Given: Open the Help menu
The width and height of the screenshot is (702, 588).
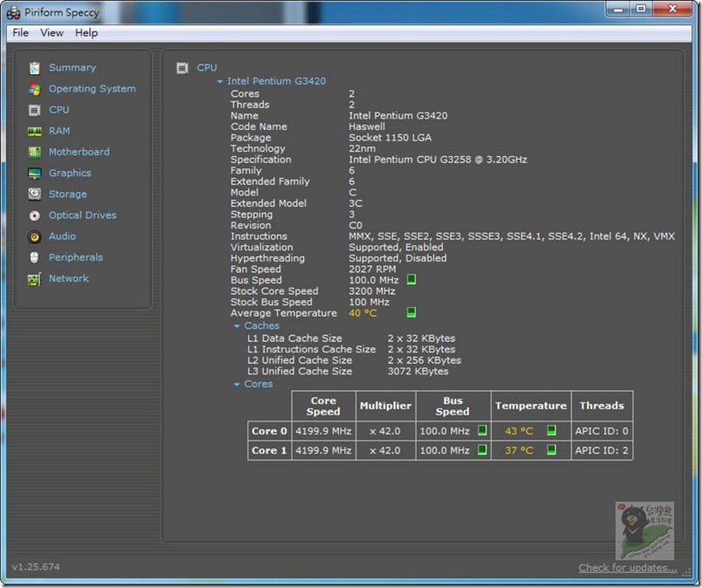Looking at the screenshot, I should click(86, 32).
